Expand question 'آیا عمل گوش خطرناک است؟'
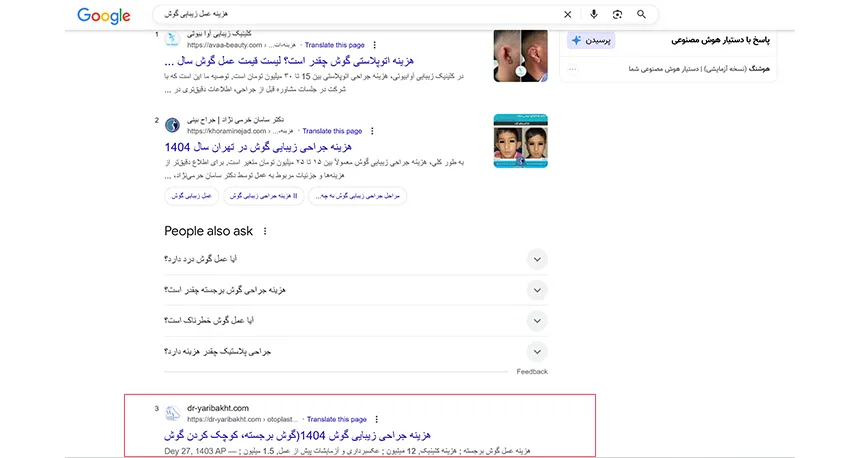 tap(537, 321)
